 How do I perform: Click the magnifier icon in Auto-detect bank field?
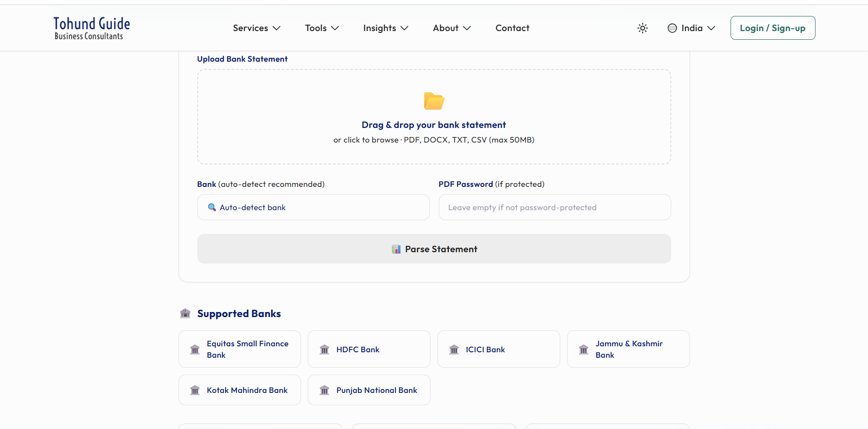pos(211,207)
